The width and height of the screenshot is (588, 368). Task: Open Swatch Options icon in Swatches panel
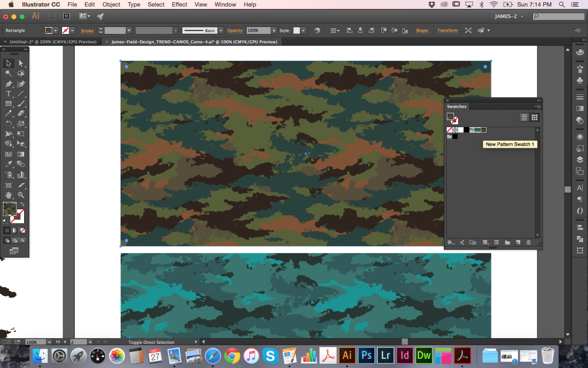point(497,243)
